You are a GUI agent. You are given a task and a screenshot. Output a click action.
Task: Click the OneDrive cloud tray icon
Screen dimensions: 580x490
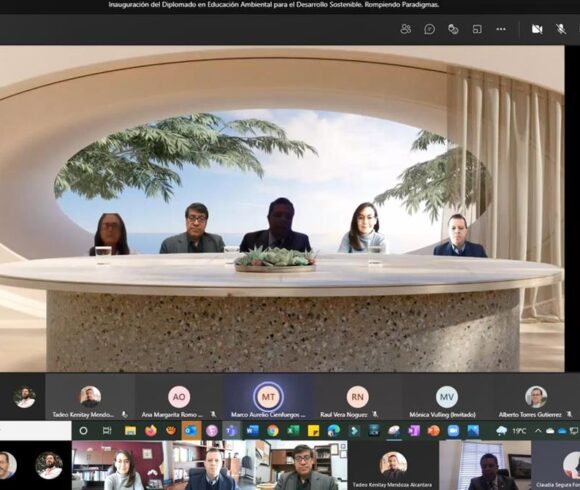point(562,431)
